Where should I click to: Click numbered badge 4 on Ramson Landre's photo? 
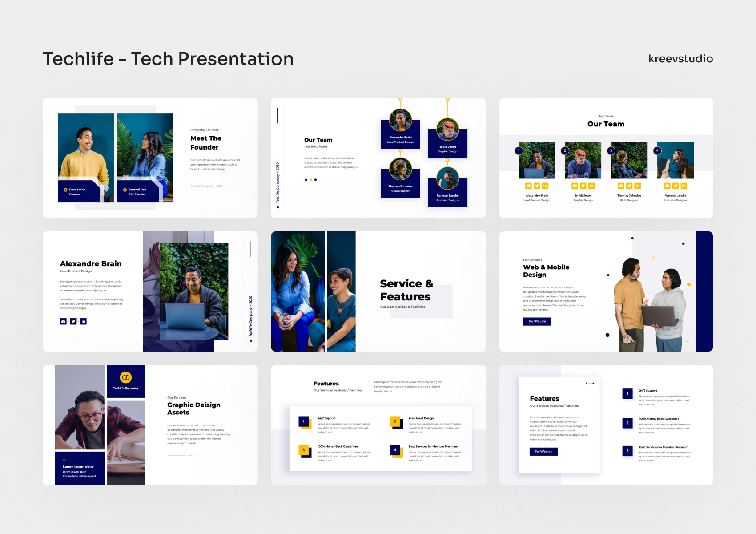[x=657, y=151]
